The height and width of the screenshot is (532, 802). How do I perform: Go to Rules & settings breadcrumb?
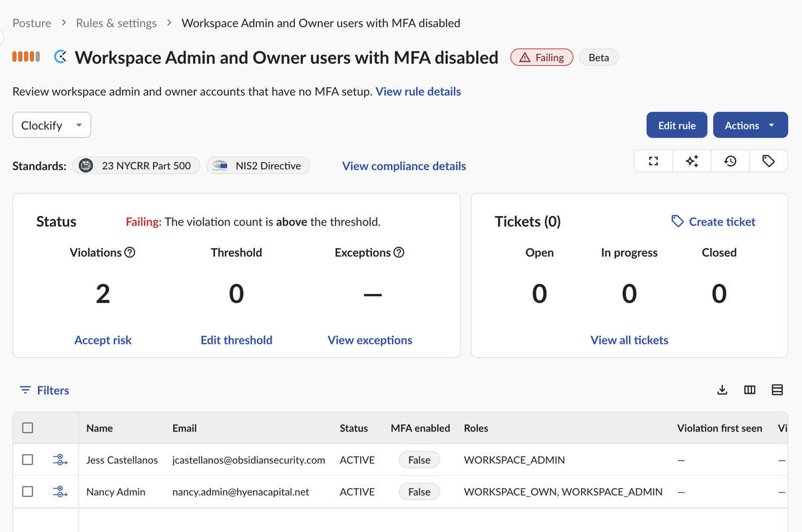[x=116, y=23]
